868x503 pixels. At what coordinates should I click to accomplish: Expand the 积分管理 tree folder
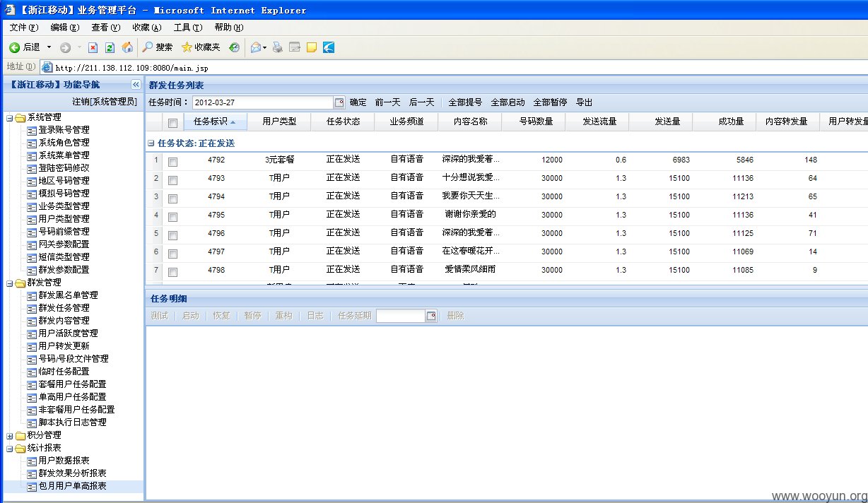click(10, 436)
